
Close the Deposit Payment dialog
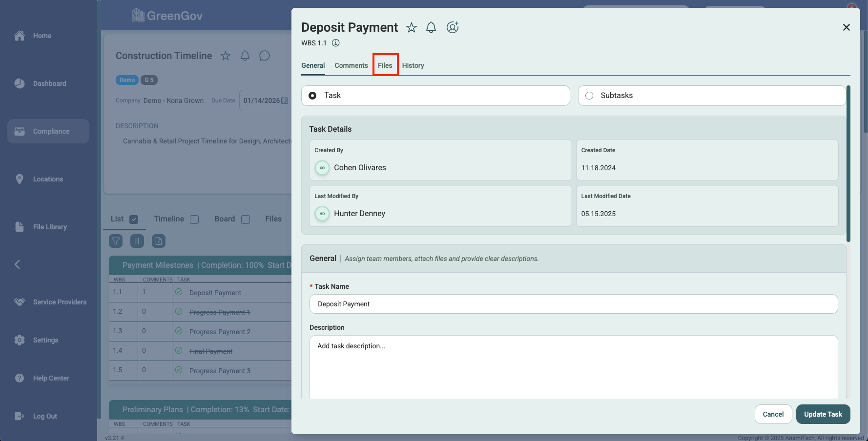point(847,27)
